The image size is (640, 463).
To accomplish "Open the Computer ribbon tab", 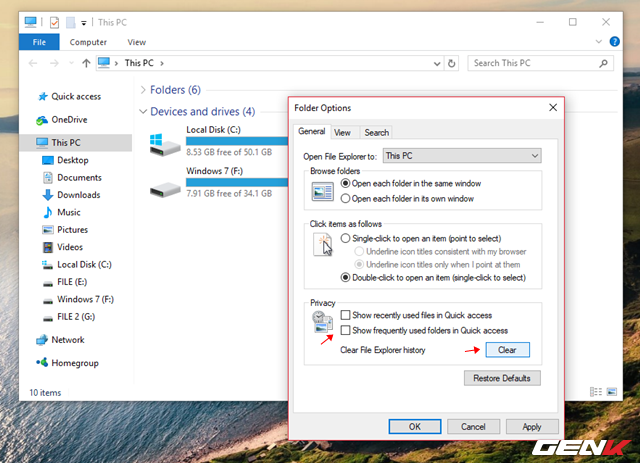I will [88, 42].
